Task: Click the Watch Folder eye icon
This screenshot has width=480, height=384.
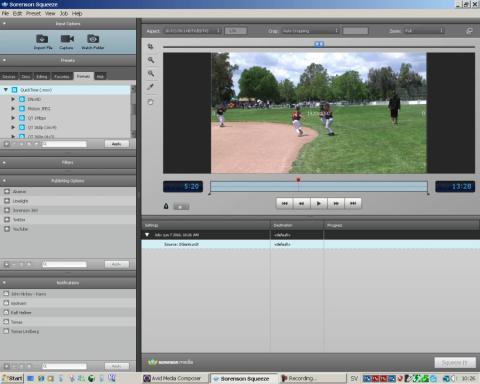Action: 93,39
